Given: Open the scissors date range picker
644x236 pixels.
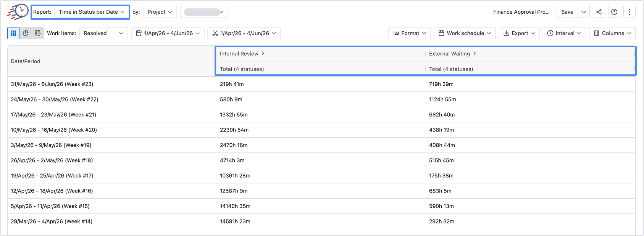Looking at the screenshot, I should [x=244, y=33].
